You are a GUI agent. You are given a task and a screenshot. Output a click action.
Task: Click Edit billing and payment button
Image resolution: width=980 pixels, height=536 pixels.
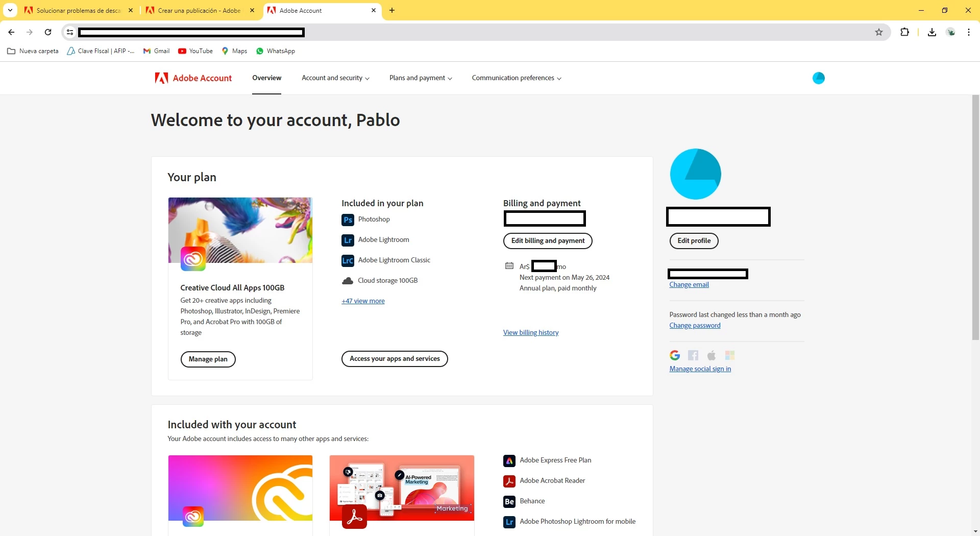pyautogui.click(x=548, y=241)
